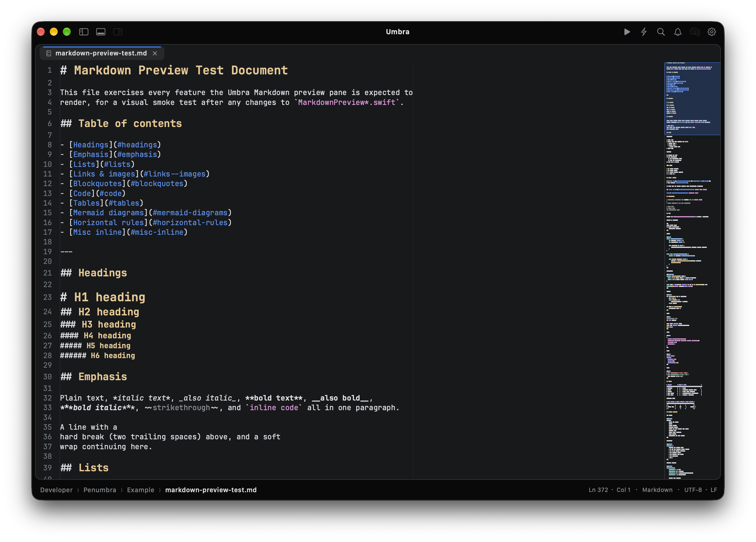Click strikethrough text on line 33

click(181, 408)
